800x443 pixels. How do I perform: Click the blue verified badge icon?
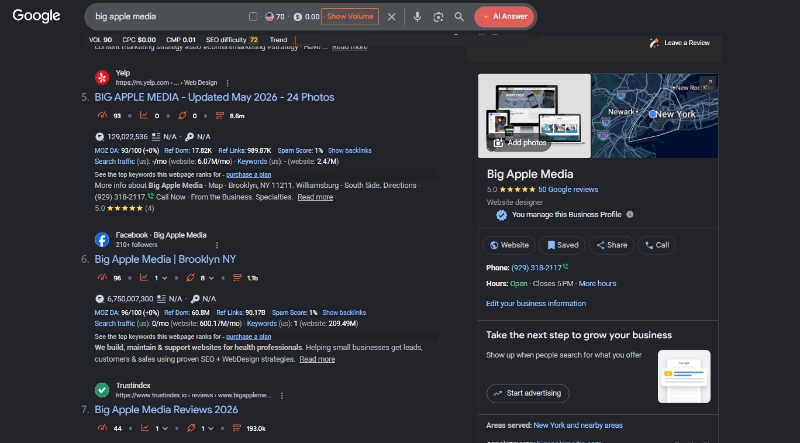[x=502, y=215]
